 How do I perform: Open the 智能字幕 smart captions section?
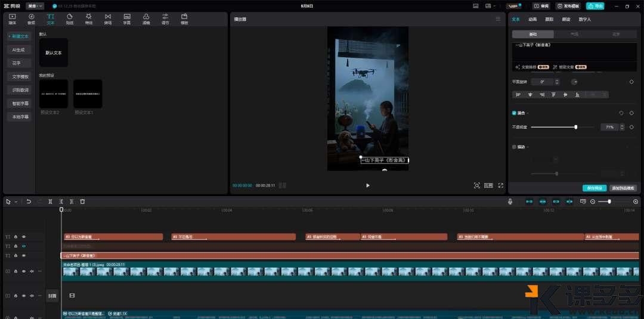tap(19, 104)
